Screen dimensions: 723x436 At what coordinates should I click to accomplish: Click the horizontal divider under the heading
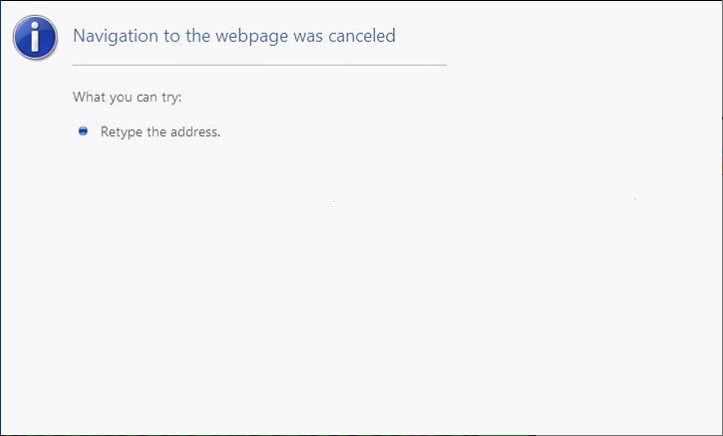(260, 65)
